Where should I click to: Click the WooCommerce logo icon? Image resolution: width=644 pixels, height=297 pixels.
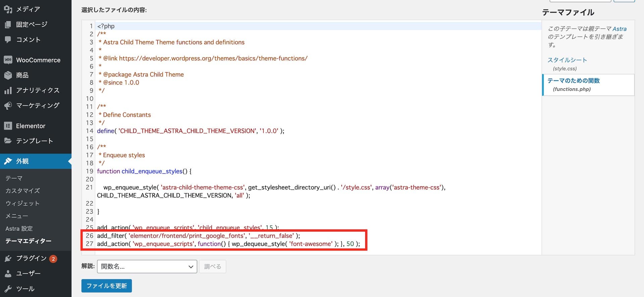pyautogui.click(x=8, y=60)
